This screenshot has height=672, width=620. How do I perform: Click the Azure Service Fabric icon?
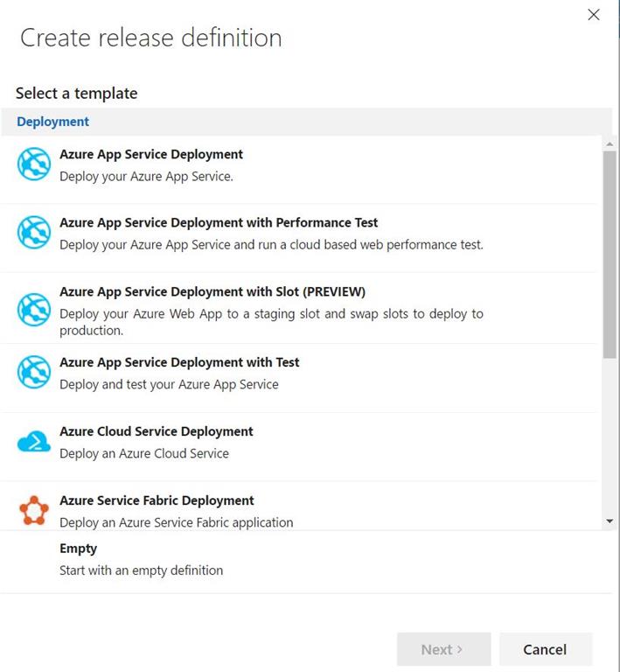pos(34,510)
